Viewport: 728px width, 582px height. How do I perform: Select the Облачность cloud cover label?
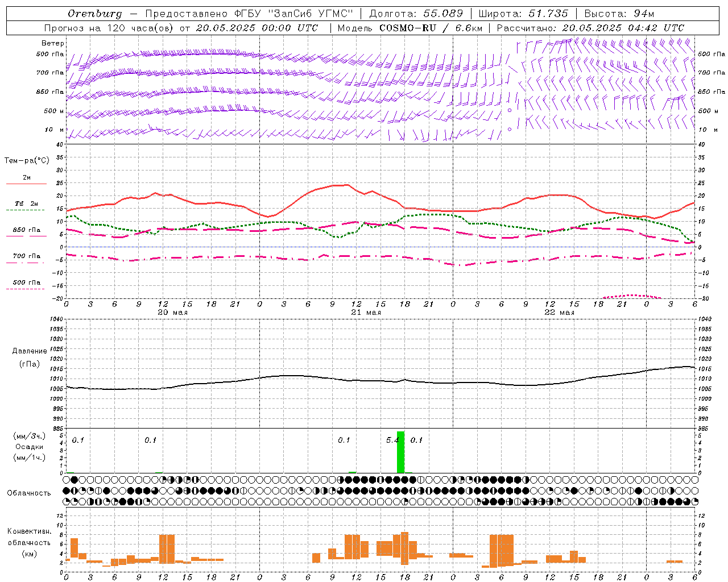[29, 493]
